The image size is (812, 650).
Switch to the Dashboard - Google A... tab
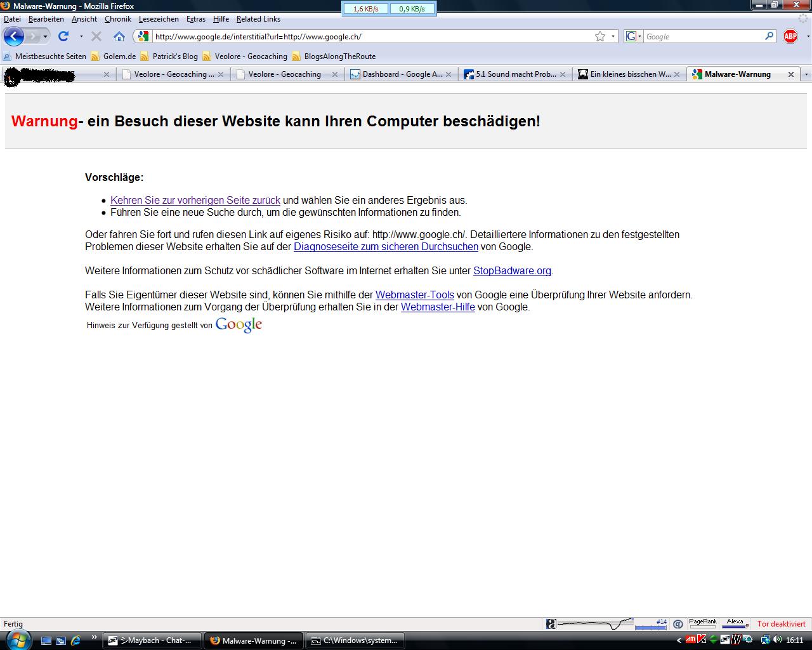click(x=402, y=74)
